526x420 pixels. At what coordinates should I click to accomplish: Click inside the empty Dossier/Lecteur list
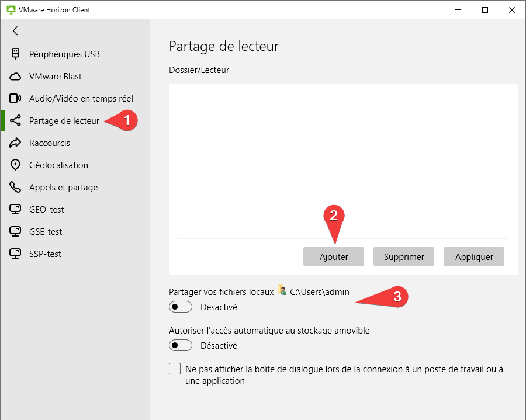pyautogui.click(x=343, y=158)
